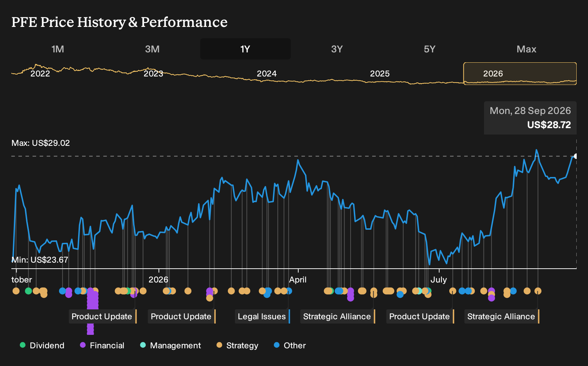Image resolution: width=588 pixels, height=366 pixels.
Task: Toggle Management events in the legend
Action: 171,345
